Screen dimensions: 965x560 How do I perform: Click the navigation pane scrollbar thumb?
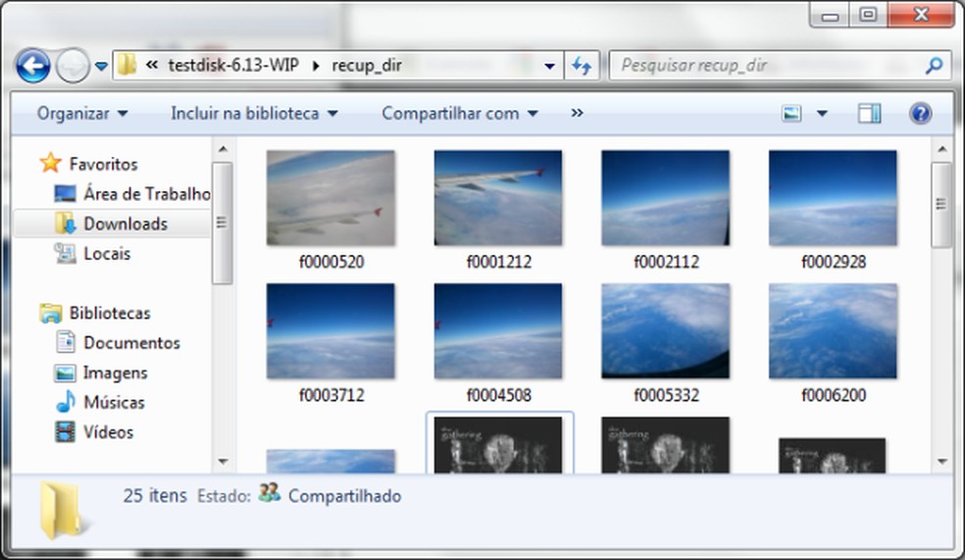pos(223,223)
